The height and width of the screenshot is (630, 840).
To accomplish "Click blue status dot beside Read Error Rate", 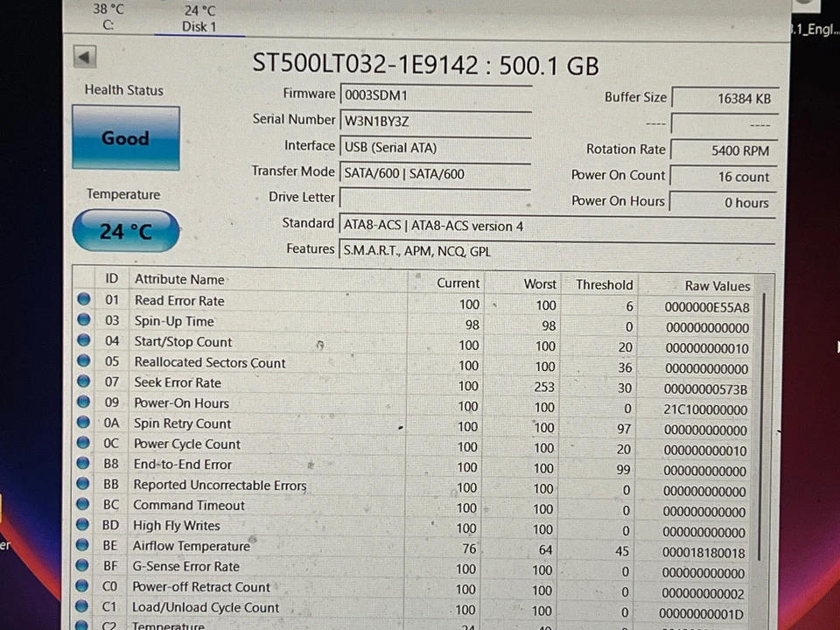I will [x=83, y=300].
